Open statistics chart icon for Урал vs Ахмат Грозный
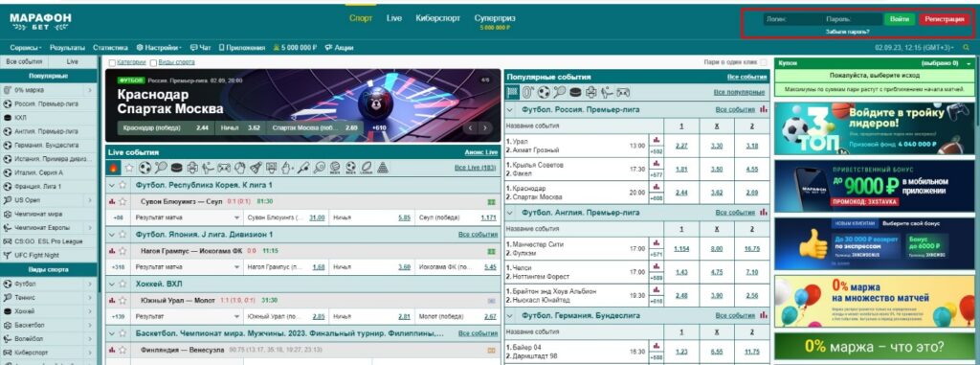980x365 pixels. [x=657, y=140]
